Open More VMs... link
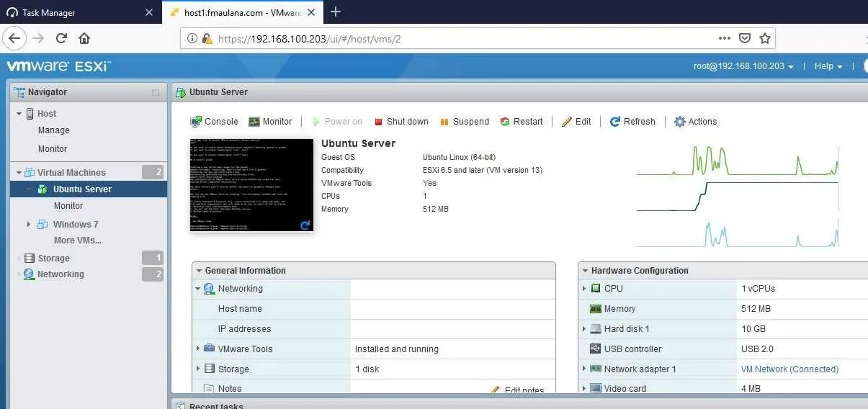 coord(78,241)
